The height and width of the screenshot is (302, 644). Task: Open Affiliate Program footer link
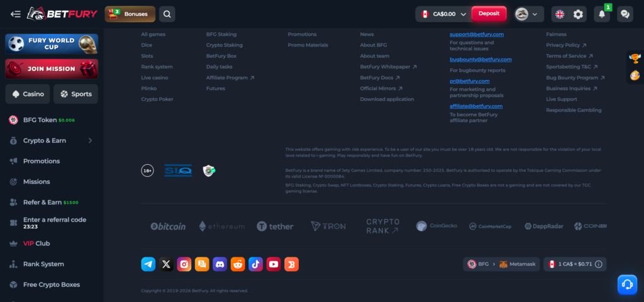230,77
